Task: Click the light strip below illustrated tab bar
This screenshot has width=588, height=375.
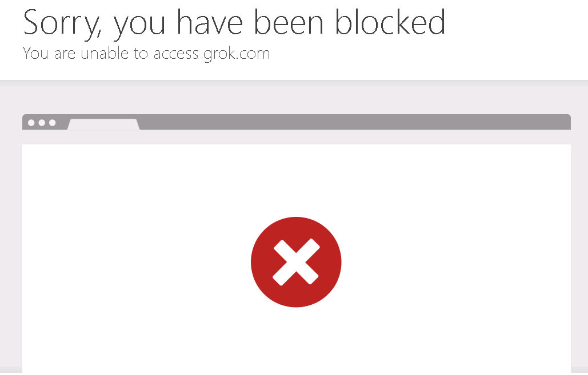Action: (296, 137)
